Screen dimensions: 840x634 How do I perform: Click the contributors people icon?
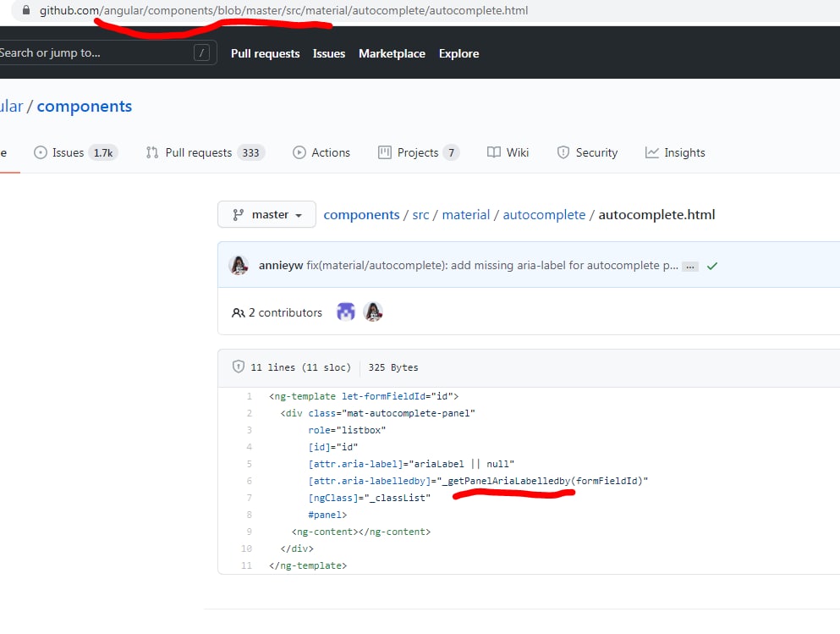[x=239, y=313]
